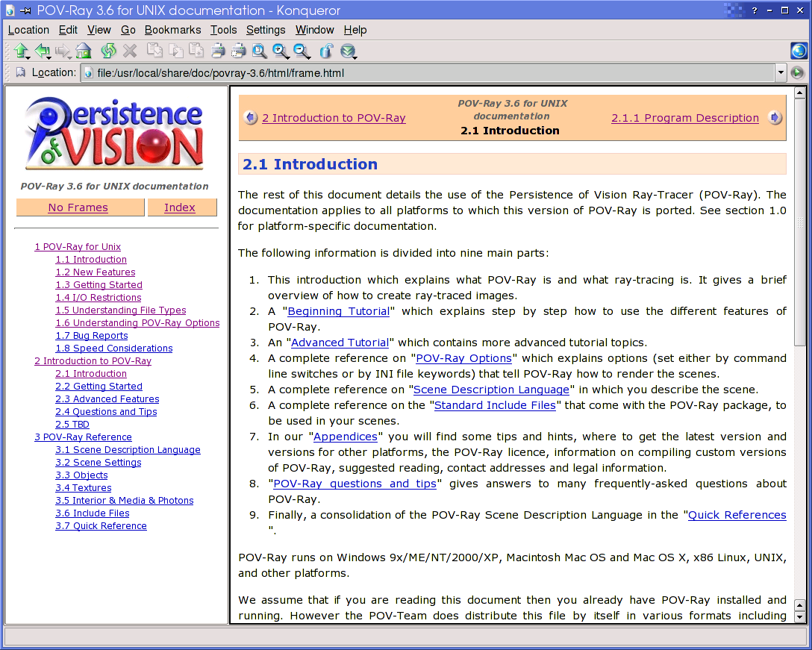The image size is (812, 650).
Task: Open Find with the magnifier-over-page icon
Action: click(260, 51)
